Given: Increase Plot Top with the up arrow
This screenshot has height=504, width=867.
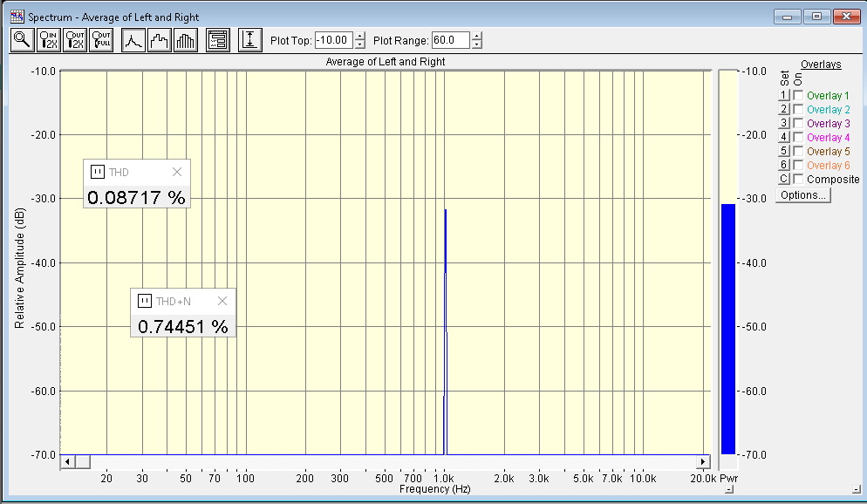Looking at the screenshot, I should click(360, 36).
